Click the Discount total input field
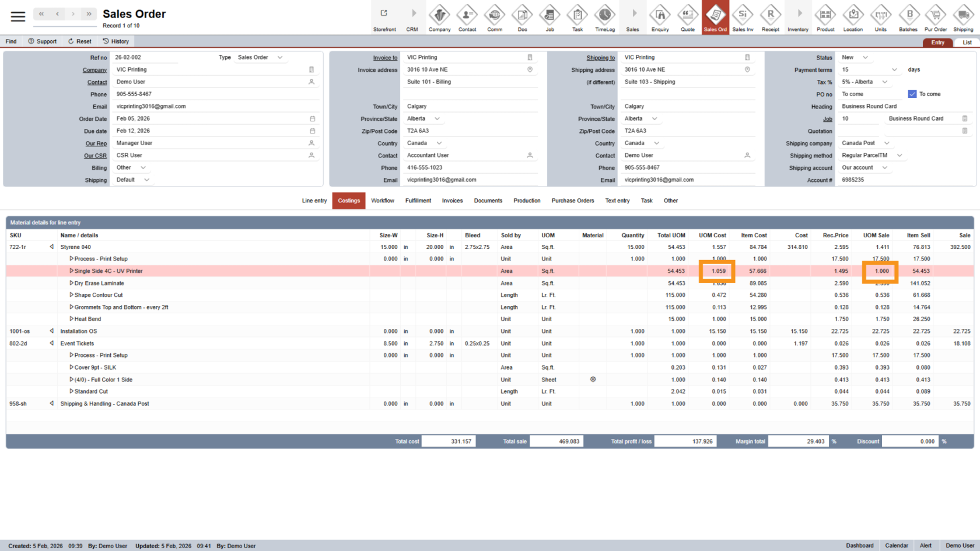 pyautogui.click(x=909, y=441)
